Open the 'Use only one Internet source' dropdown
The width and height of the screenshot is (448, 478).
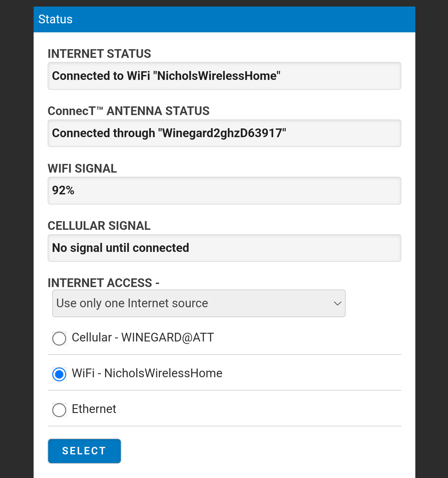tap(199, 303)
